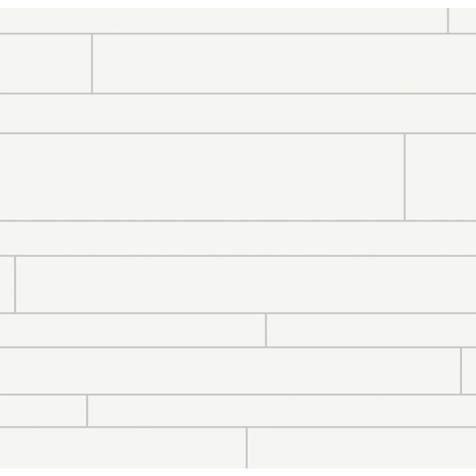
Task: Select the long plank in the second row
Action: tap(285, 63)
